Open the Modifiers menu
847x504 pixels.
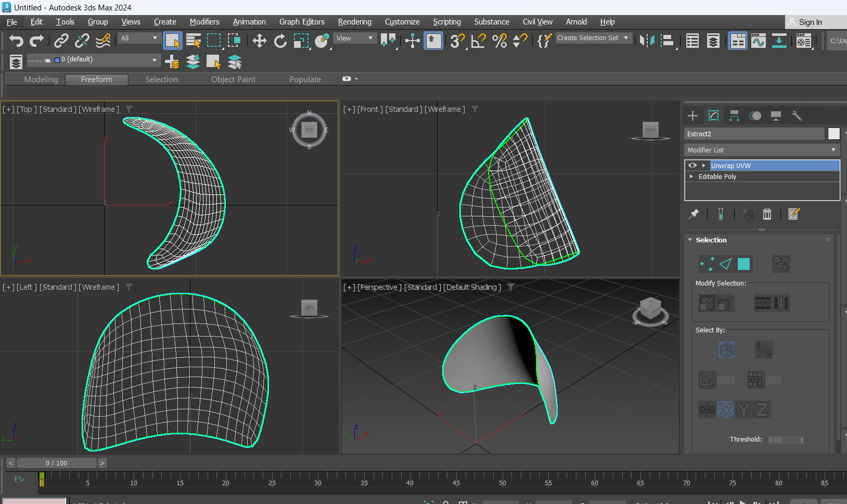pos(204,22)
